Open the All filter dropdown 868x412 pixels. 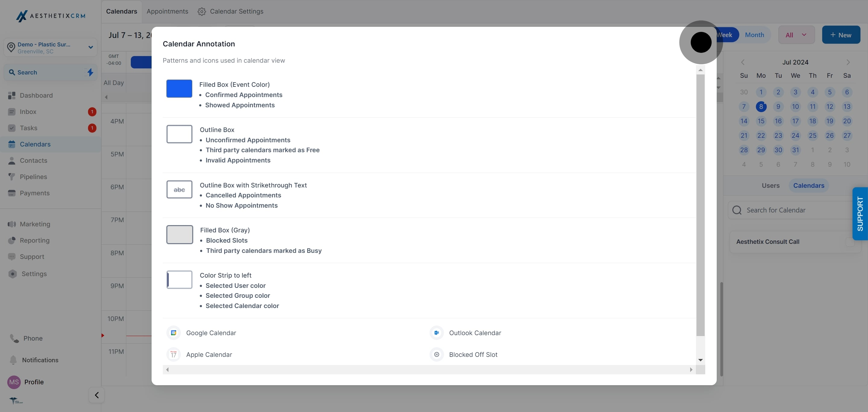click(x=797, y=35)
